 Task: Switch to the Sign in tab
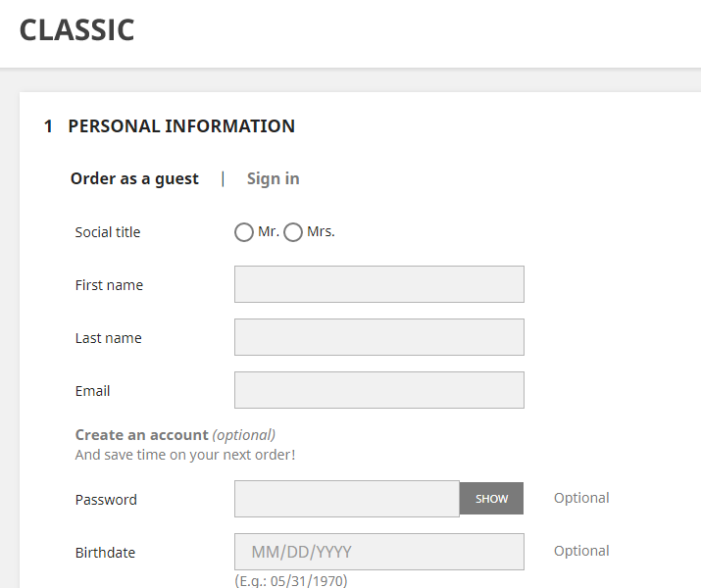273,178
